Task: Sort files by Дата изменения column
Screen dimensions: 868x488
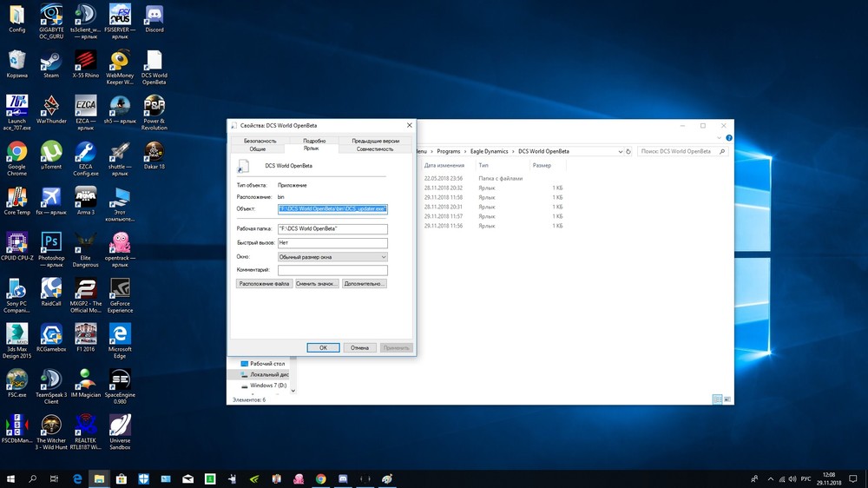Action: (444, 165)
